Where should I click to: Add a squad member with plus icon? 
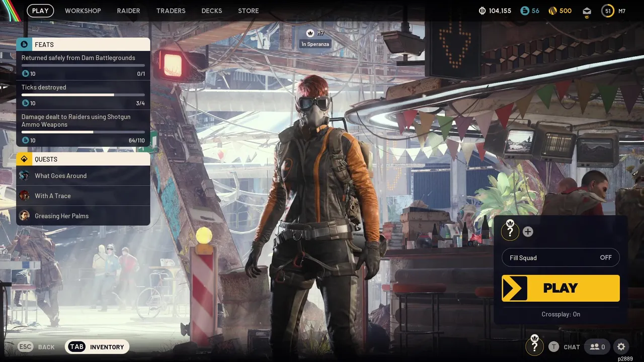click(x=528, y=232)
